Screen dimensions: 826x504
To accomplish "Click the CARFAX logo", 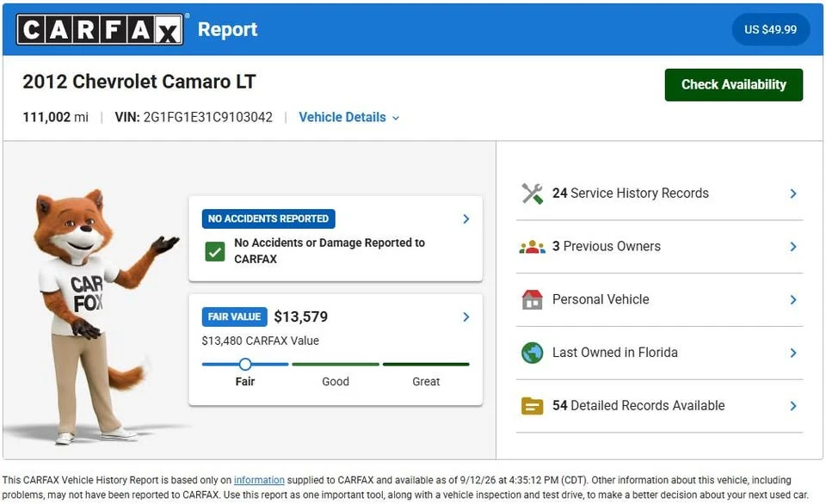I will pyautogui.click(x=100, y=29).
